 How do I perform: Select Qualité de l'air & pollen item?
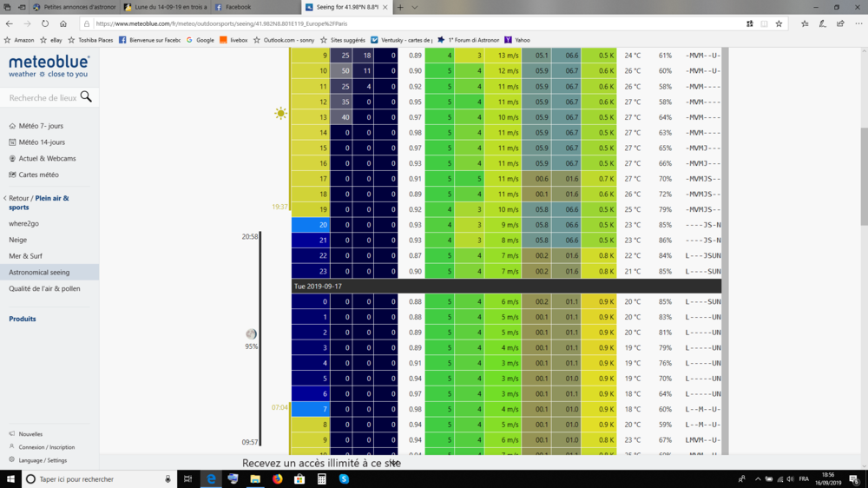(44, 288)
